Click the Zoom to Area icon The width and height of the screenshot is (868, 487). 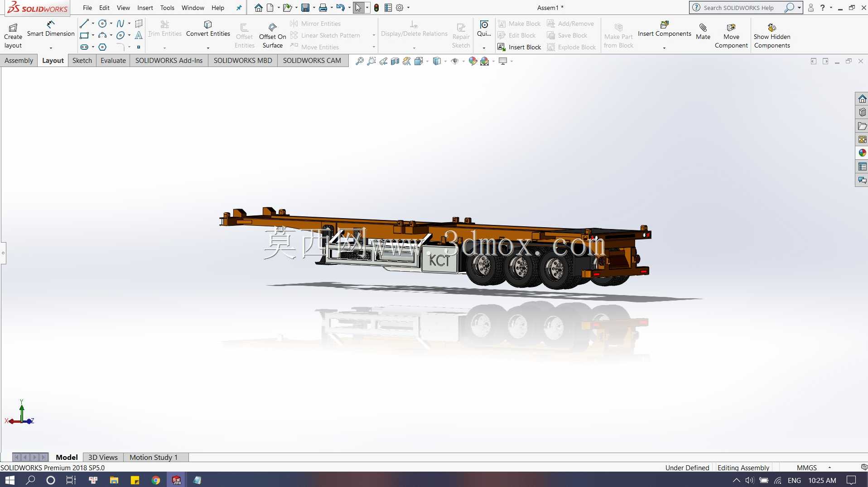(371, 61)
